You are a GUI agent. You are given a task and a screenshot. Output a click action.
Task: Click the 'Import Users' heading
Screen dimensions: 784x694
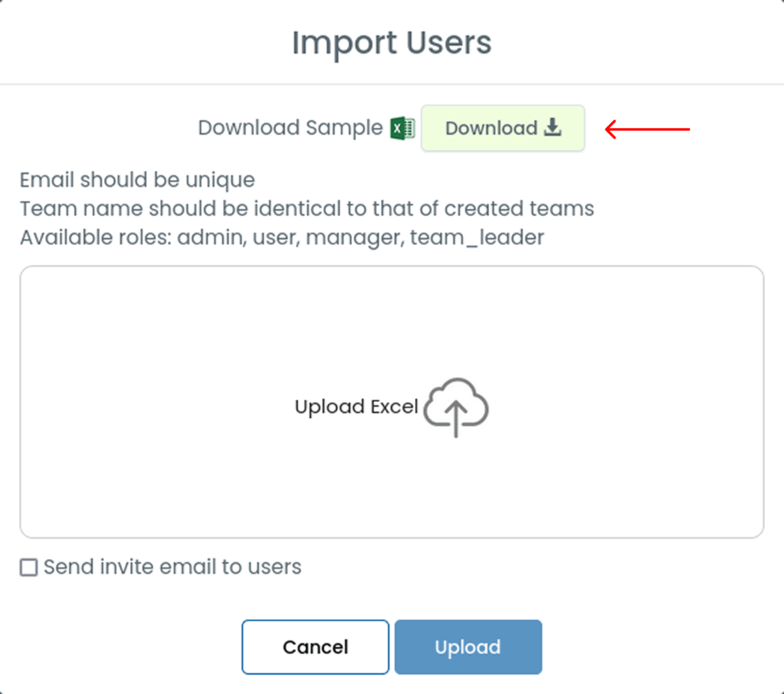pyautogui.click(x=392, y=43)
